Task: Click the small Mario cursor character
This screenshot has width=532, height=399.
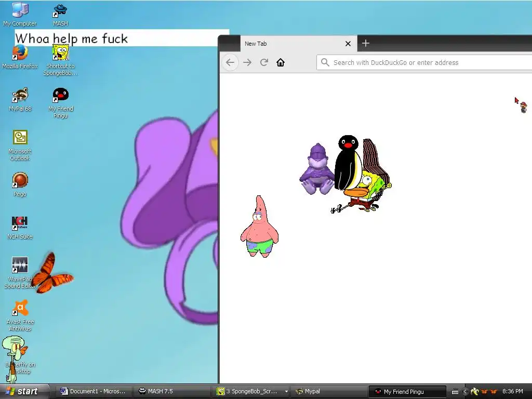Action: point(524,107)
